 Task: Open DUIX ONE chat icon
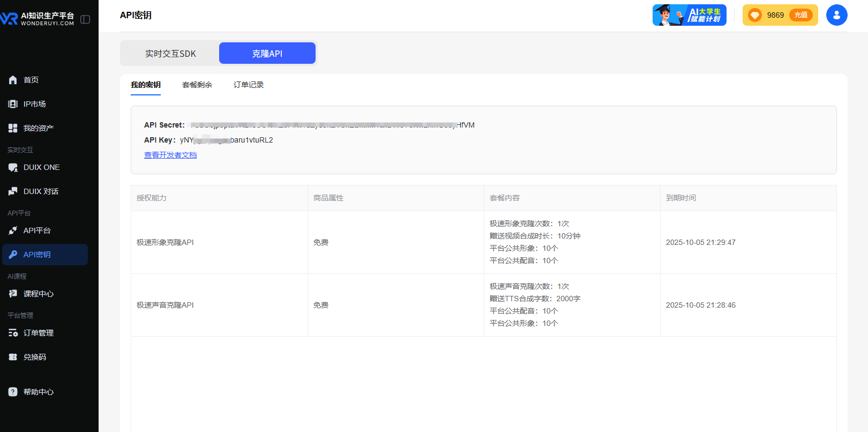tap(13, 167)
